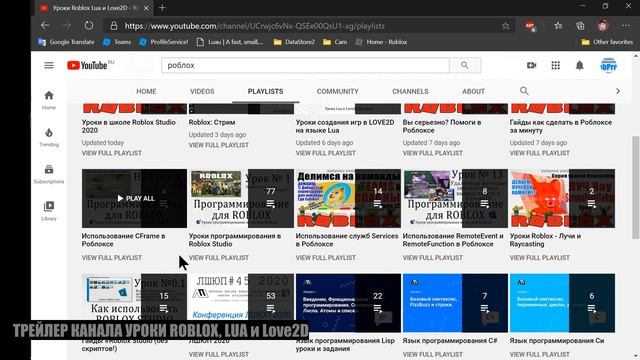Open title Язык программирования C#
640x360 pixels.
tap(450, 340)
